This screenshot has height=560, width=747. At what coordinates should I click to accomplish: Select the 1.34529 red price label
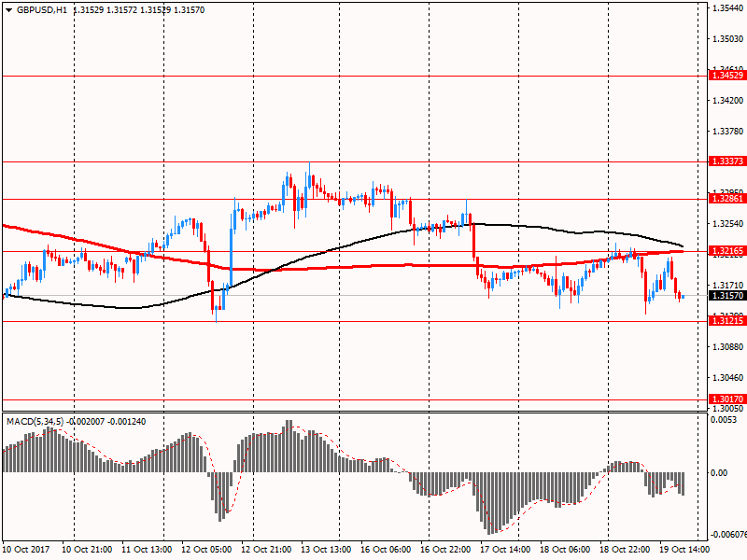[727, 76]
